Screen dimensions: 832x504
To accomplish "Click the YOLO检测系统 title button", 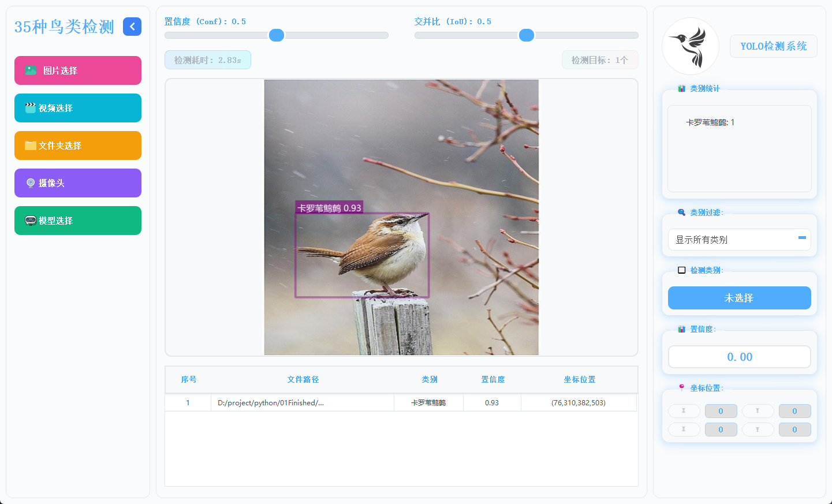I will point(774,46).
